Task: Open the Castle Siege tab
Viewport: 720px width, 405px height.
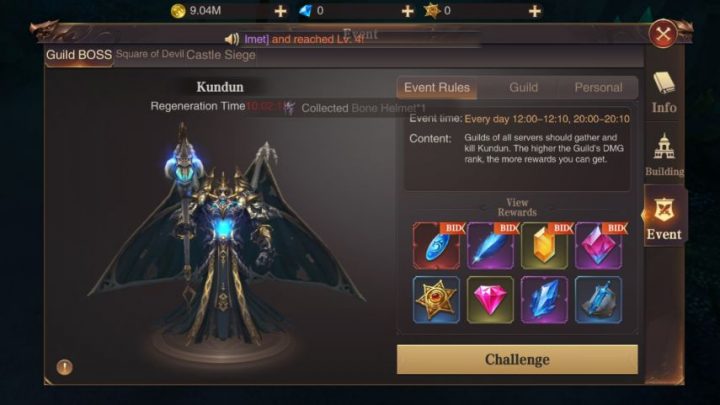Action: [221, 55]
